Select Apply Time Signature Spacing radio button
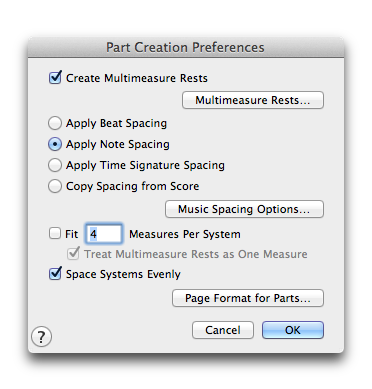Screen dimensions: 372x389 [55, 165]
